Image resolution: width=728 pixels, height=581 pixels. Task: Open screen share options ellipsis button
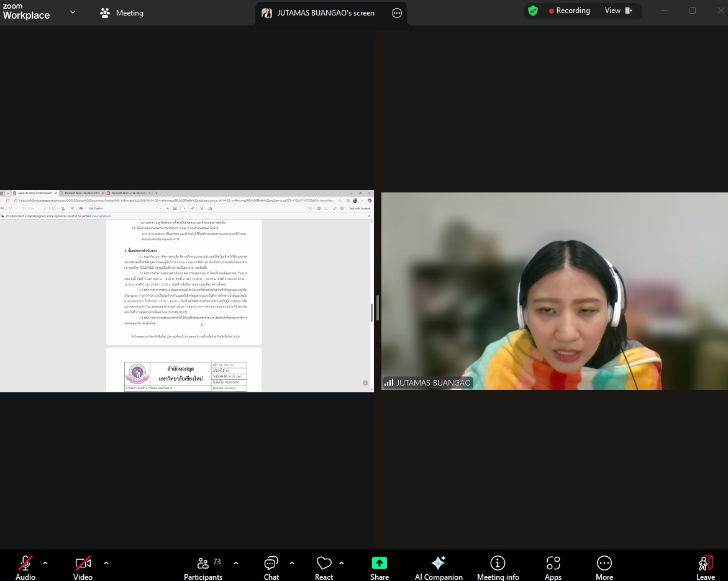396,13
